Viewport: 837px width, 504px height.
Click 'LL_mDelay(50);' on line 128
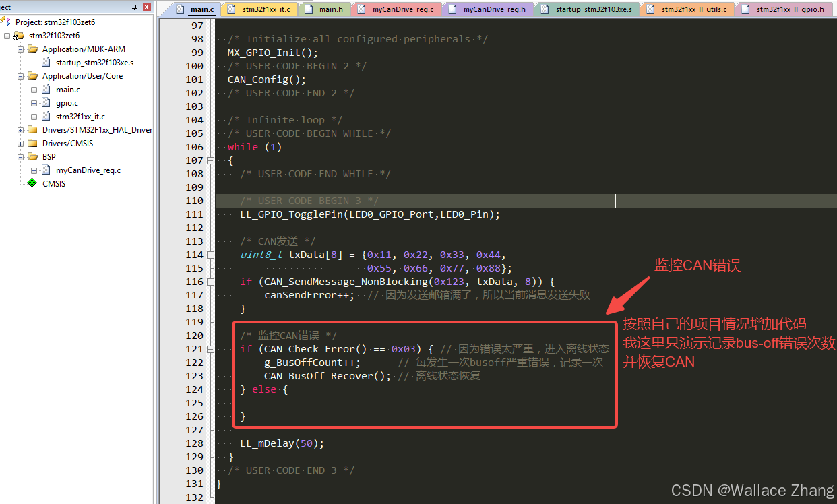point(282,443)
